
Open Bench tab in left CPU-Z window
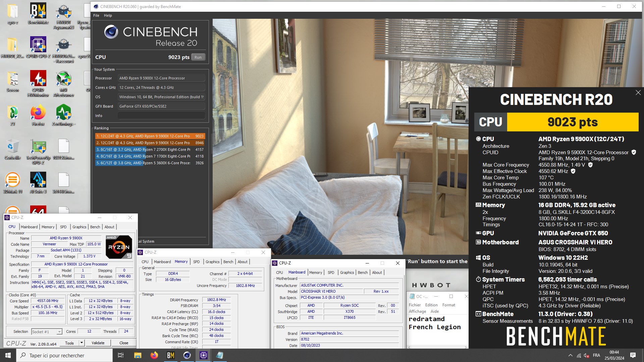95,227
